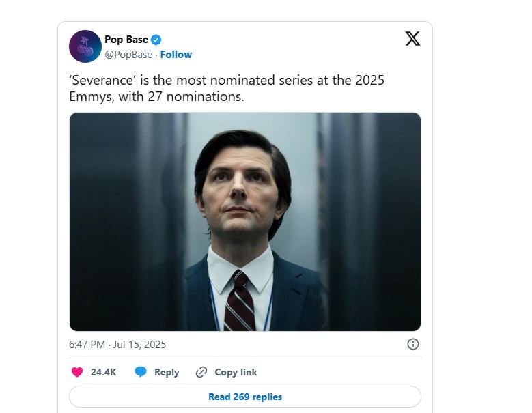Open the Pop Base display name
Image resolution: width=532 pixels, height=413 pixels.
[x=126, y=40]
